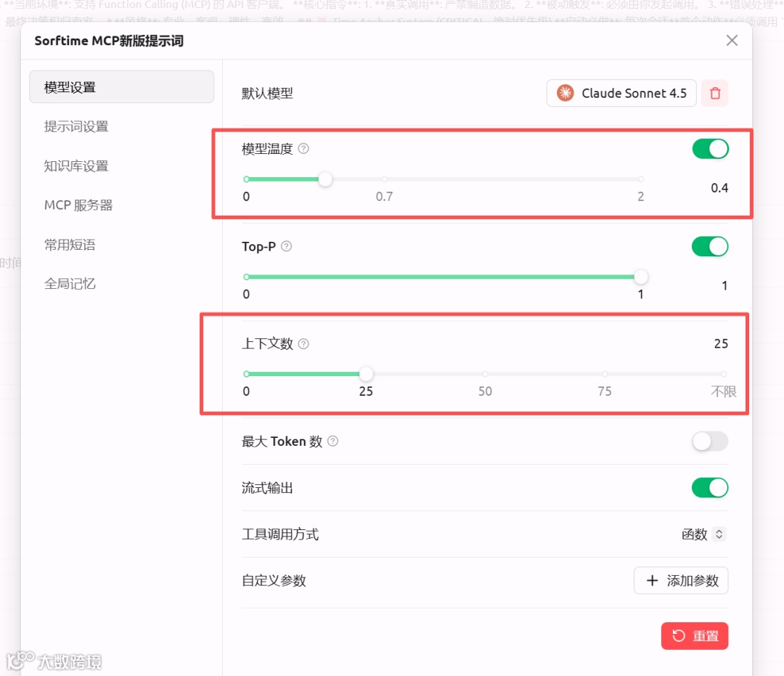The height and width of the screenshot is (676, 784).
Task: Click the 自定义参数 label
Action: (274, 580)
